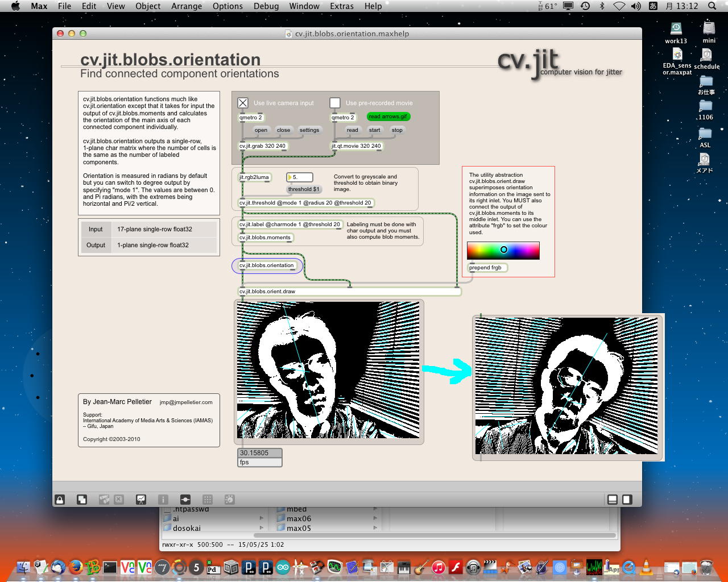Expand the dosokai folder arrow
The height and width of the screenshot is (582, 728).
pos(262,528)
